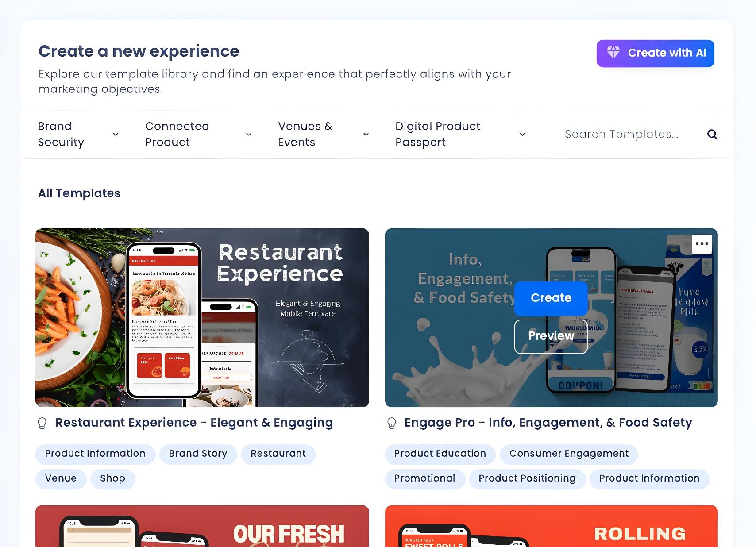Click the lightbulb icon beside Engage Pro title
756x547 pixels.
pyautogui.click(x=392, y=423)
